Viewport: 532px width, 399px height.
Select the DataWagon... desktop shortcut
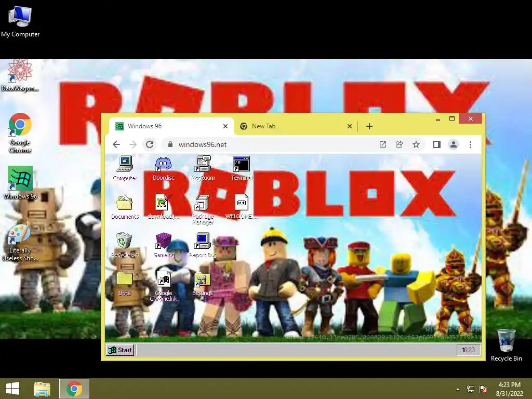click(x=20, y=76)
